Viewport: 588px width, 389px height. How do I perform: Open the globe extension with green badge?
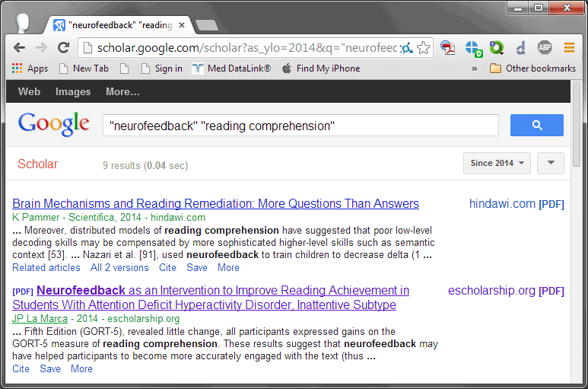click(473, 49)
